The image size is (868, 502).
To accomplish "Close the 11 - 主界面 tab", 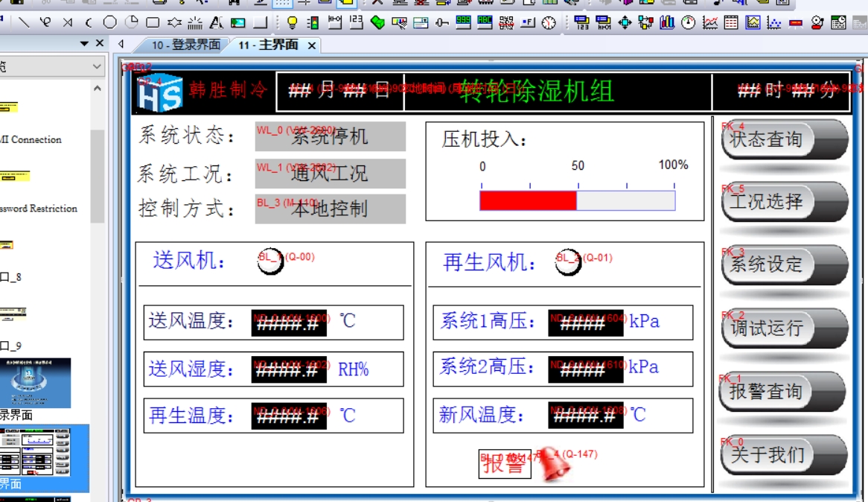I will [x=312, y=46].
